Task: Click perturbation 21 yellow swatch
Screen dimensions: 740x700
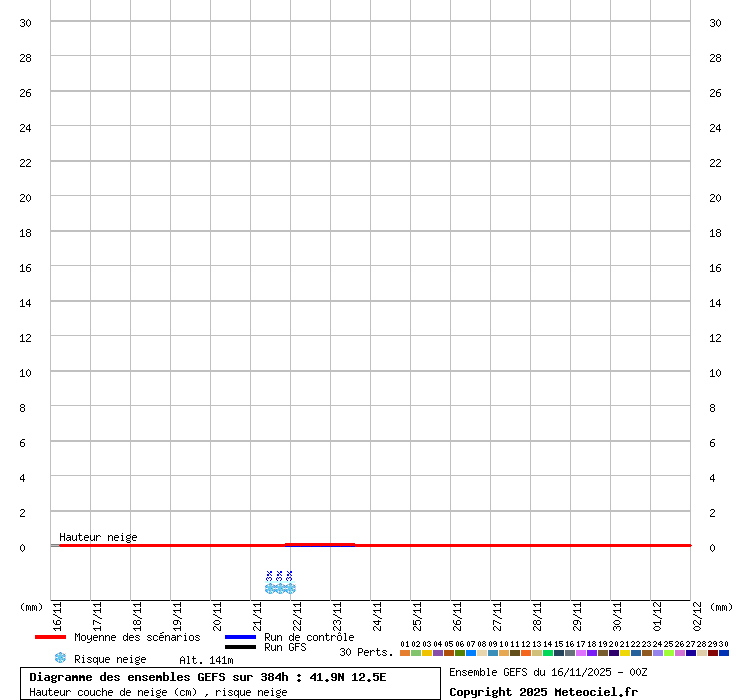Action: [x=625, y=653]
